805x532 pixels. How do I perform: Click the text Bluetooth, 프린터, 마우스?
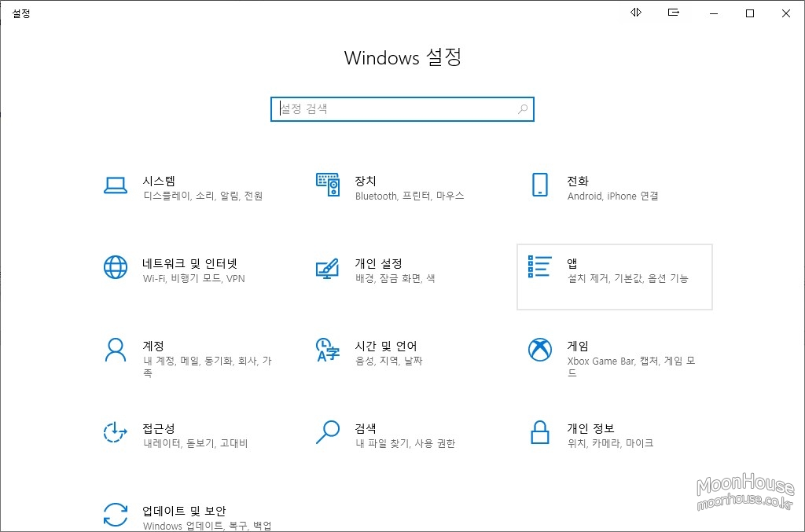pyautogui.click(x=410, y=196)
